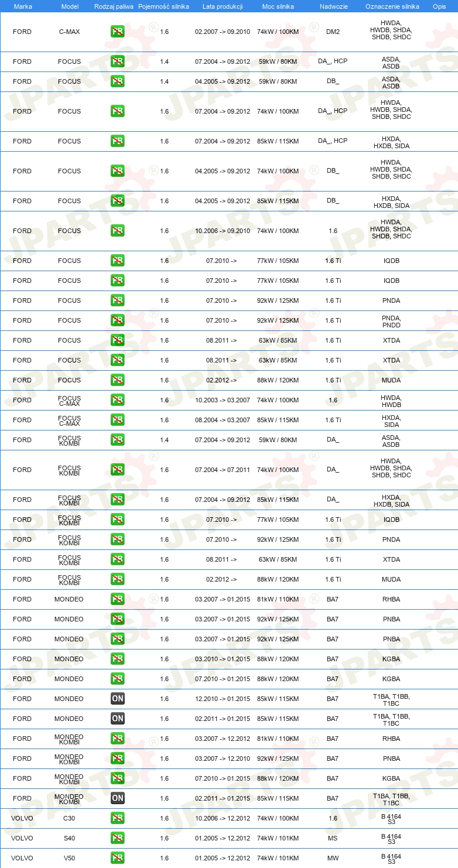The image size is (458, 868).
Task: Click PB icon for Focus Kombi XTDA row
Action: 118,559
